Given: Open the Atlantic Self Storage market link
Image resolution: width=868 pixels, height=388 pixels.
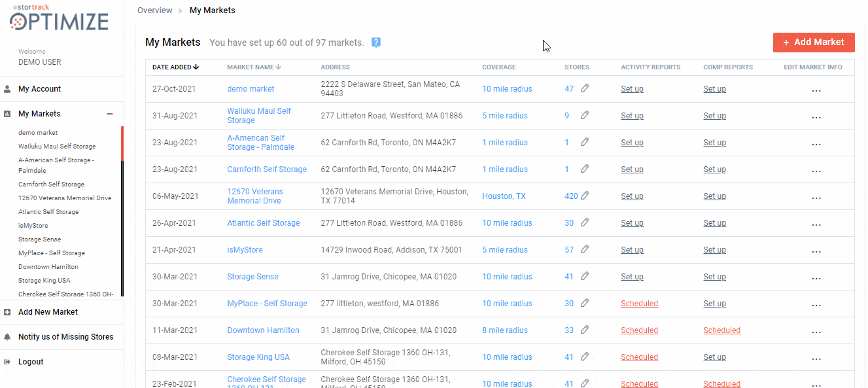Looking at the screenshot, I should pos(264,223).
